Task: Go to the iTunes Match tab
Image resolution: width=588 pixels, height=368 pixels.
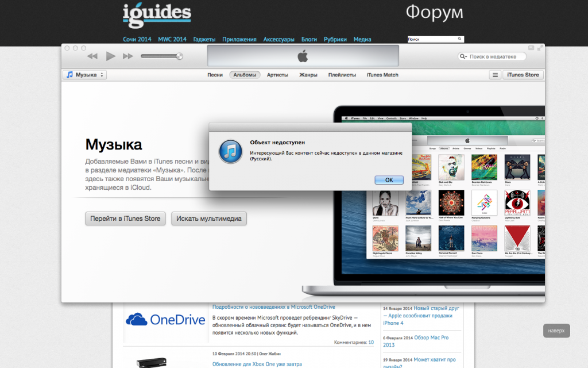Action: pos(382,75)
